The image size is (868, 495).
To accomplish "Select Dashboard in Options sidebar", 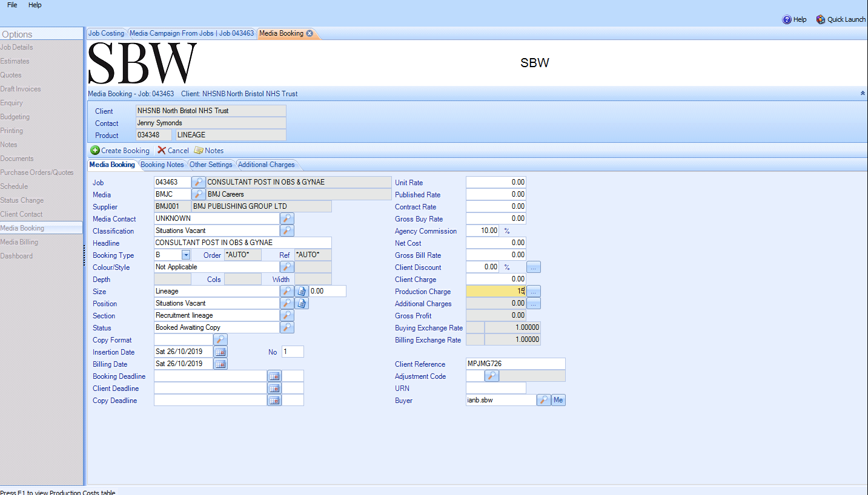I will click(x=16, y=256).
